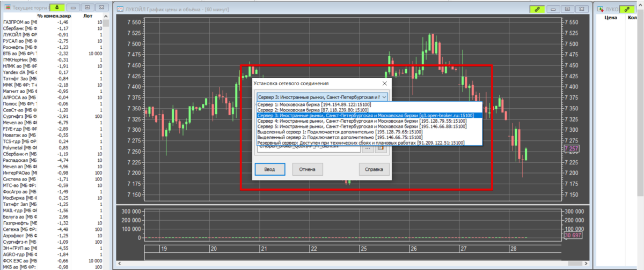The height and width of the screenshot is (270, 644).
Task: Select the ЛУКОЙЛ row in Текущие торги
Action: point(53,34)
